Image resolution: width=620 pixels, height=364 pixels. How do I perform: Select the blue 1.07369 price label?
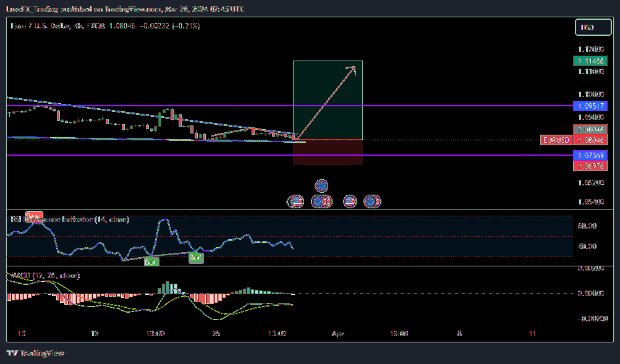point(590,156)
